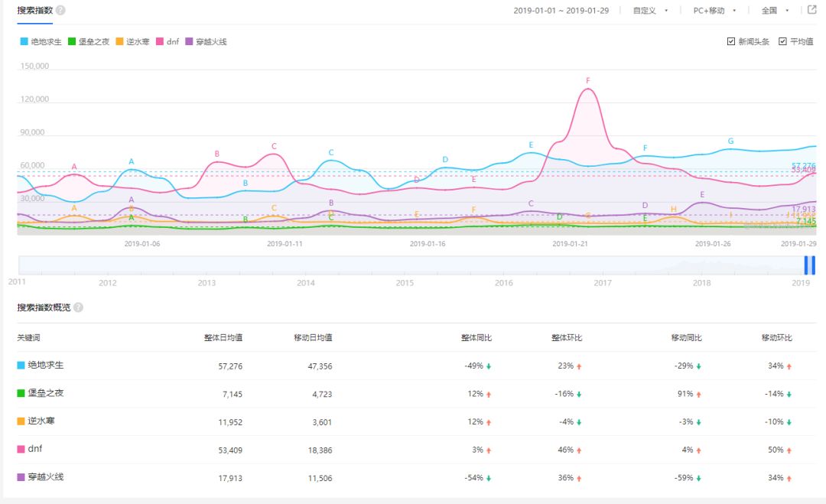Click the 57,276 value in table
Viewport: 826px width, 504px height.
point(230,366)
